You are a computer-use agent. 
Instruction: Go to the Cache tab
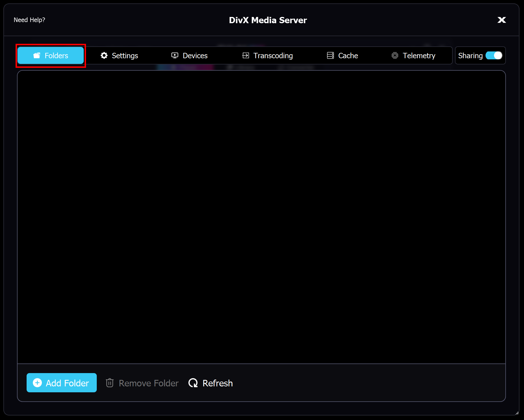tap(342, 56)
